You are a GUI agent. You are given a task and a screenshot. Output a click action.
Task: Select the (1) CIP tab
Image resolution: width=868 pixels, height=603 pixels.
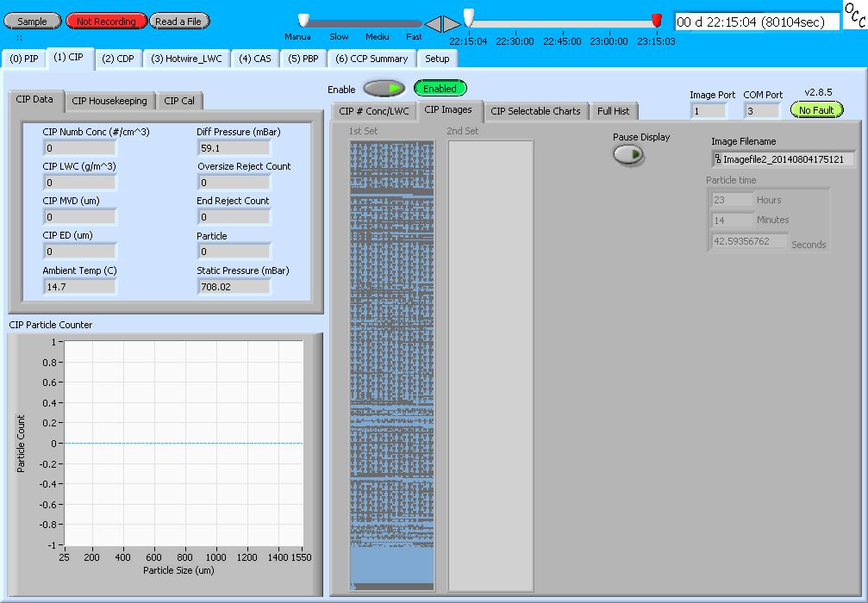click(x=69, y=58)
